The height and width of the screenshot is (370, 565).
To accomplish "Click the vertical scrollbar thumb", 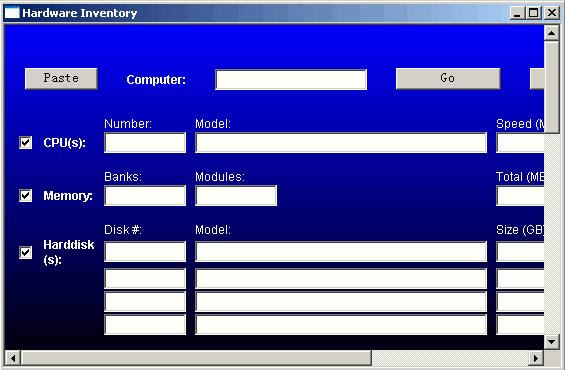I will pos(552,87).
